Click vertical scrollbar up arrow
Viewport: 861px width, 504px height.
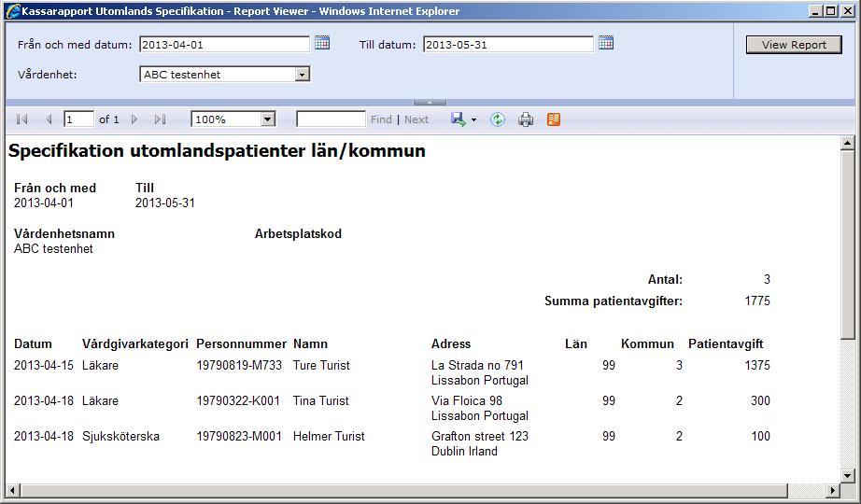tap(847, 143)
